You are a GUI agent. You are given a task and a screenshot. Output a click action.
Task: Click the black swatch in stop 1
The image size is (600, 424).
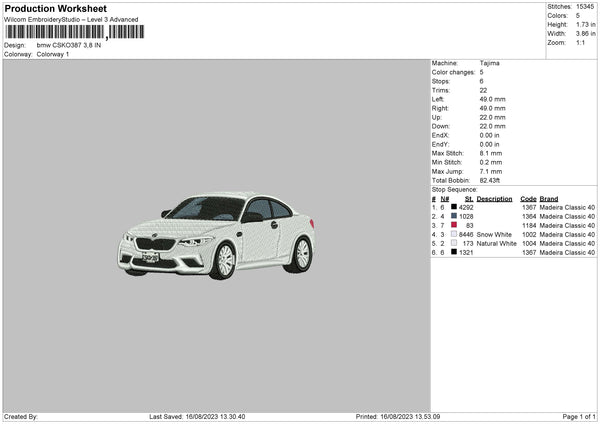[x=454, y=207]
